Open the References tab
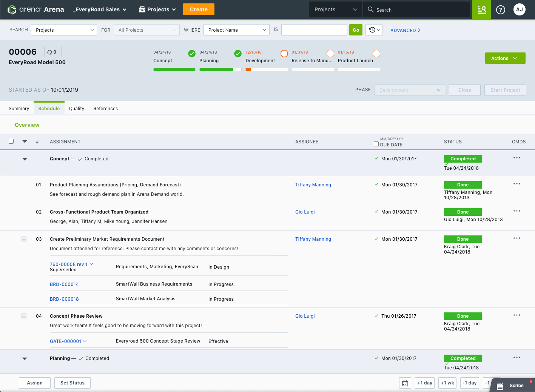Image resolution: width=535 pixels, height=392 pixels. 106,108
